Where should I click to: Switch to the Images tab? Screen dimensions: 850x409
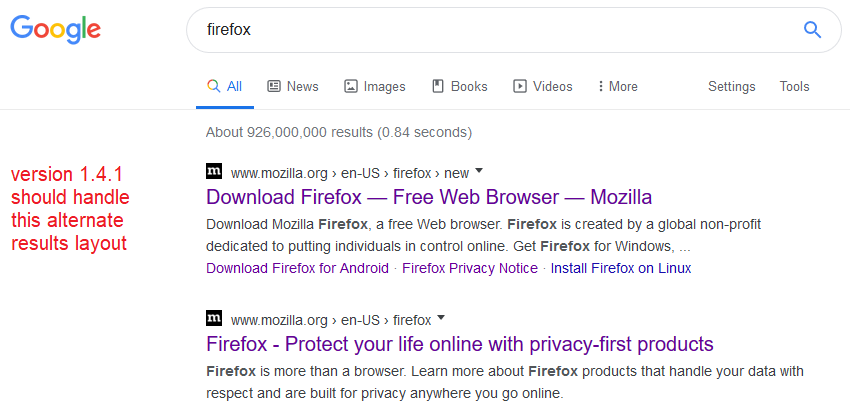(375, 87)
